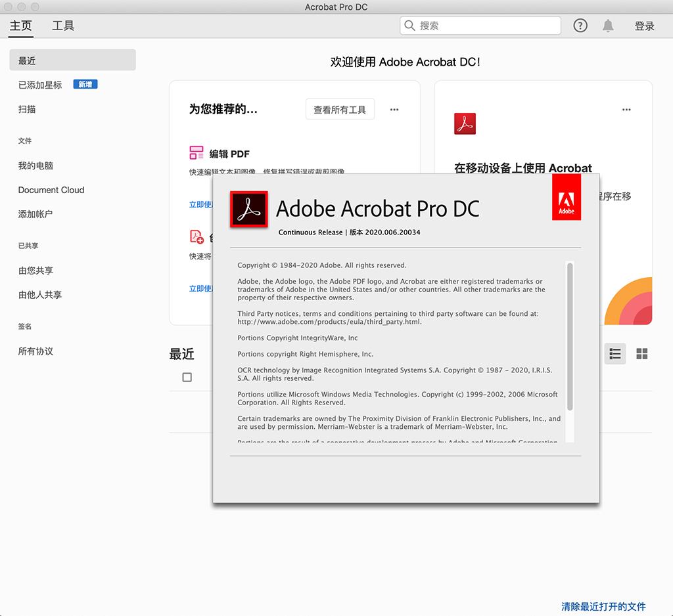Click the 立即使用 link under 编辑 PDF
This screenshot has height=616, width=673.
tap(201, 204)
